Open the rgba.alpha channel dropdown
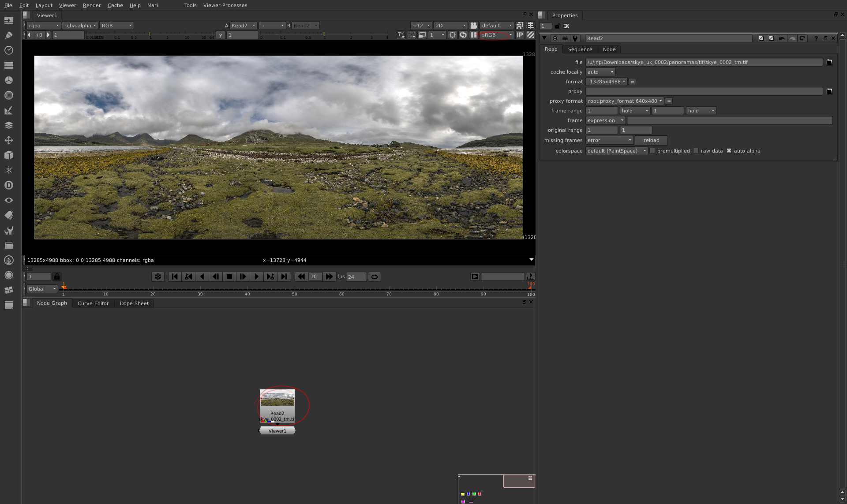This screenshot has height=504, width=847. click(x=80, y=26)
